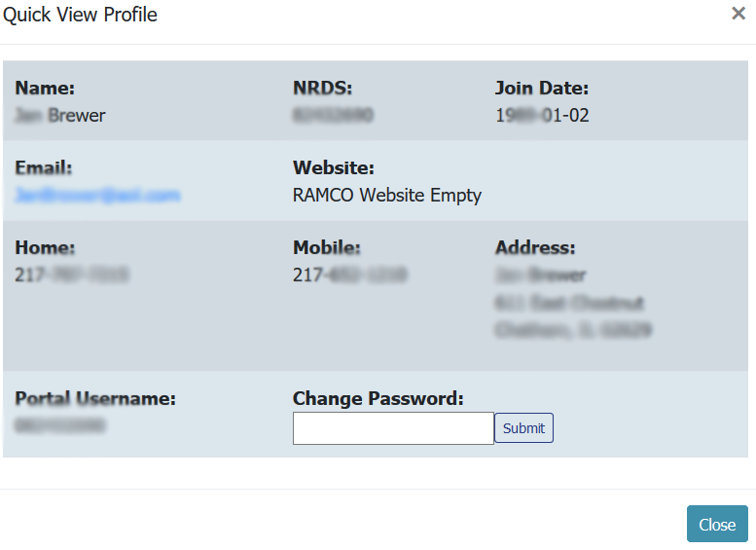Select the Address label
Screen dimensions: 756x550
tap(535, 247)
